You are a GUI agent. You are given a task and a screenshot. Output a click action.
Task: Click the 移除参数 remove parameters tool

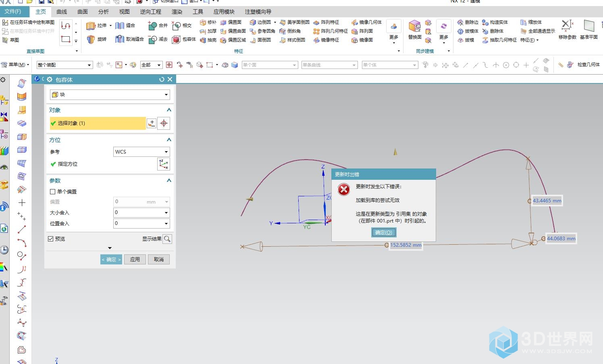(567, 30)
